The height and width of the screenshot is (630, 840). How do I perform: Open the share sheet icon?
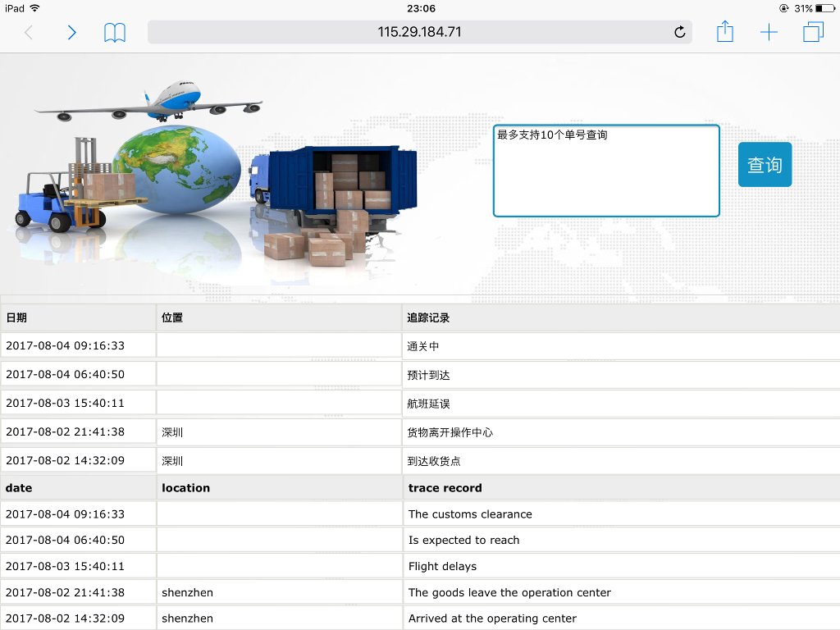click(x=725, y=31)
